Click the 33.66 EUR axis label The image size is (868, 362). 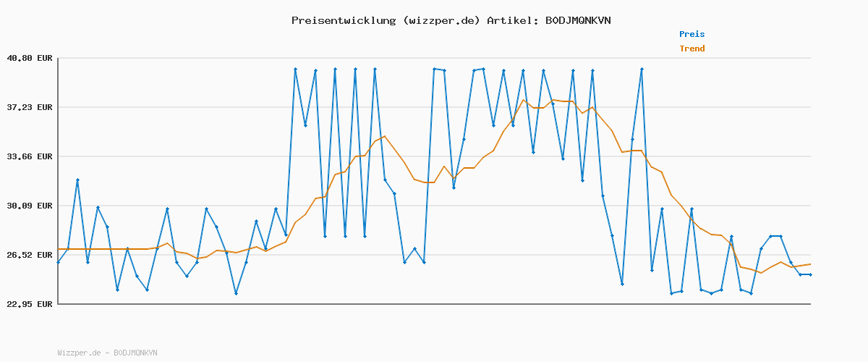(x=29, y=156)
